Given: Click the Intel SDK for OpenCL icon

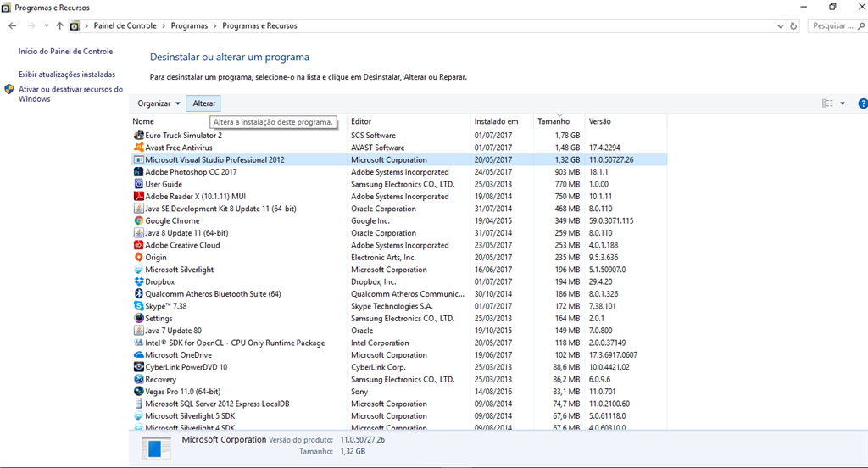Looking at the screenshot, I should [139, 343].
